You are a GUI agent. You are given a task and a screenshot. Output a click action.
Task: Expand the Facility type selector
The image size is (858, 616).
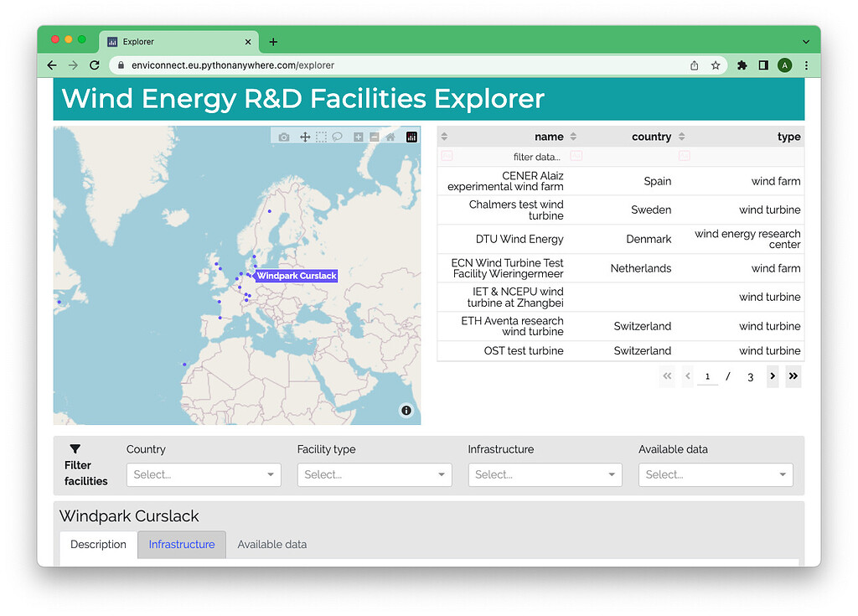click(374, 474)
